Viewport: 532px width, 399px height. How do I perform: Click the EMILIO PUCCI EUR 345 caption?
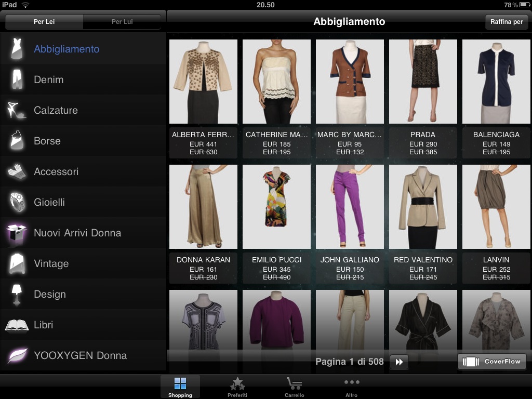[x=276, y=268]
